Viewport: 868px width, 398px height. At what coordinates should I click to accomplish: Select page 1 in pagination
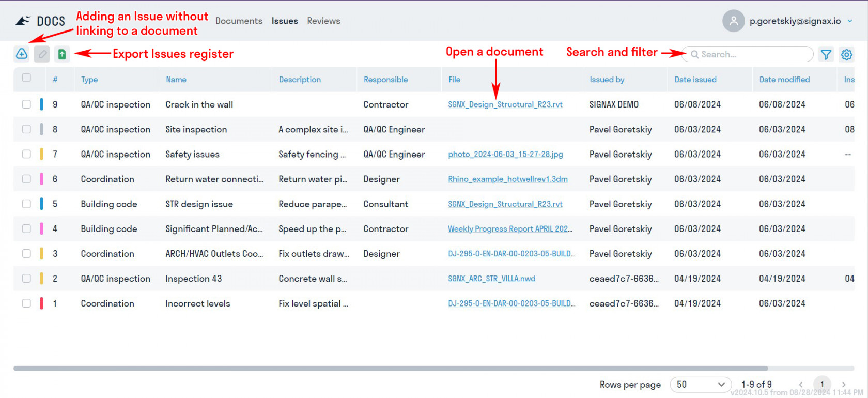[x=822, y=385]
